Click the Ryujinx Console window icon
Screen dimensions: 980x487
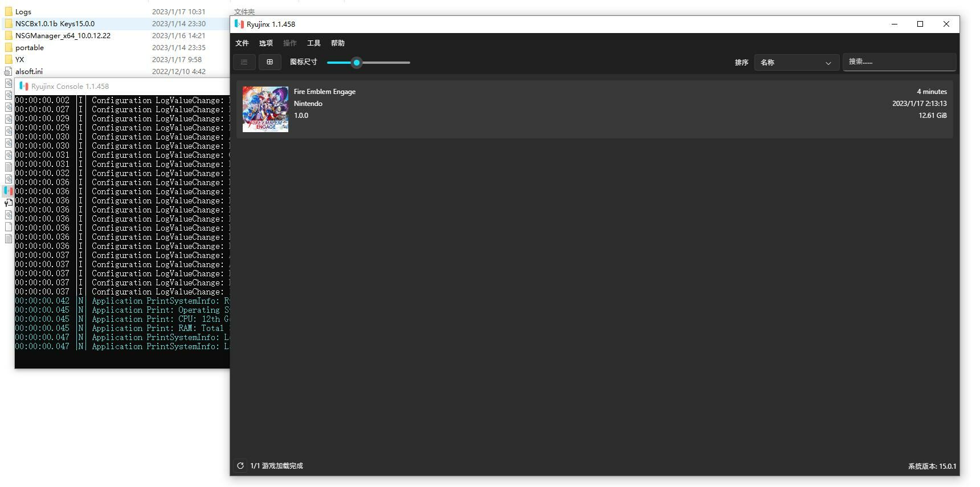pyautogui.click(x=24, y=86)
